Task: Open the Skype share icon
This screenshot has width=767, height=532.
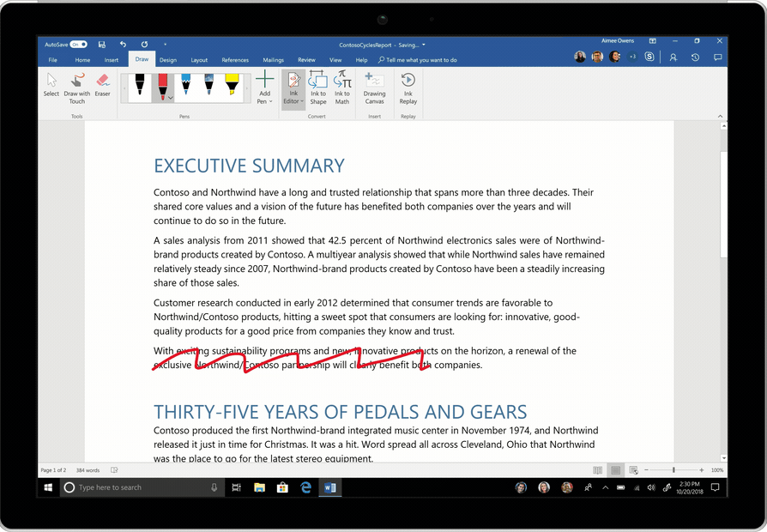Action: (x=649, y=57)
